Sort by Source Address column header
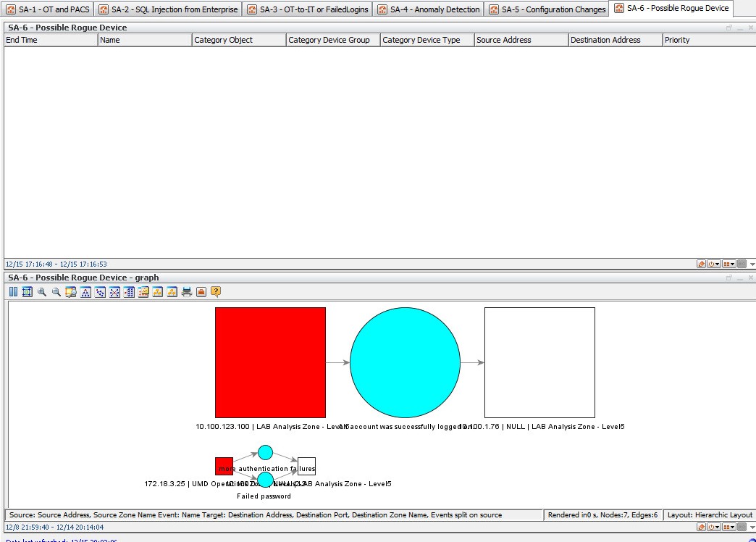The height and width of the screenshot is (542, 756). (521, 40)
